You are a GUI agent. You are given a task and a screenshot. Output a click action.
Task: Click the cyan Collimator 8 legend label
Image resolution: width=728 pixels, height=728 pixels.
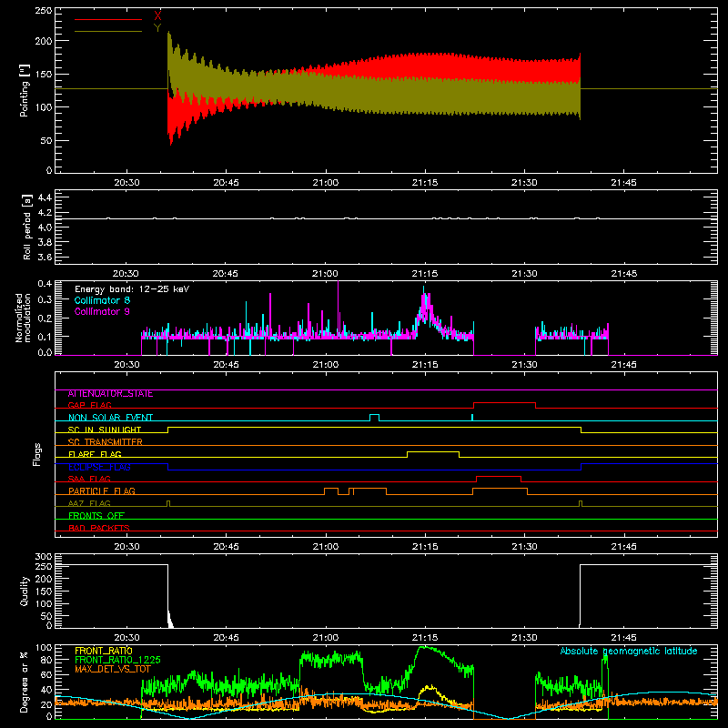pos(102,300)
